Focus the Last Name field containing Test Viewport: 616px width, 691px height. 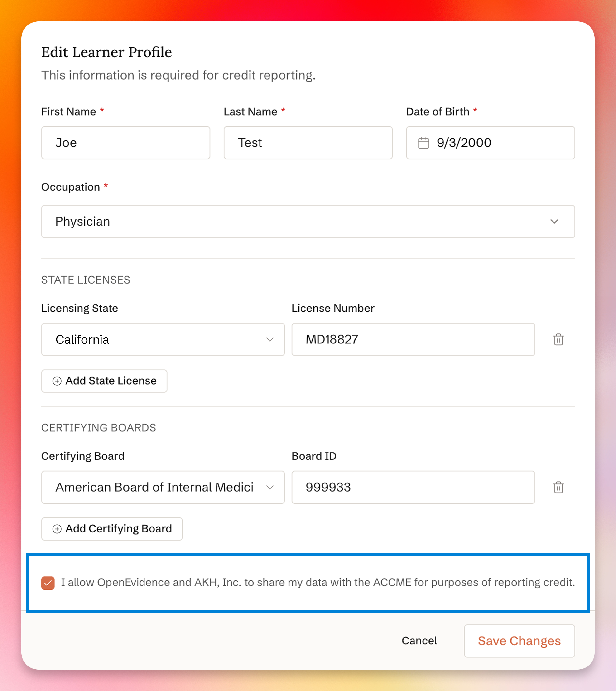(x=308, y=143)
